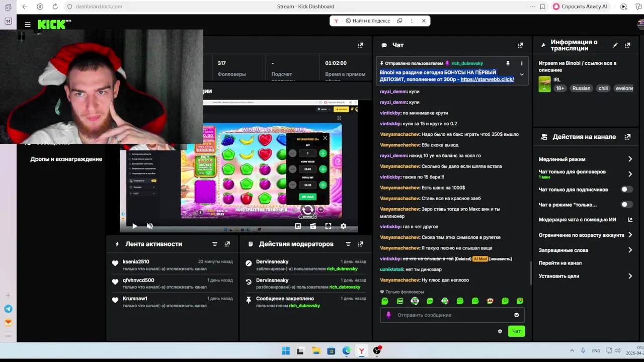Click uzniktotali username in chat
This screenshot has width=644, height=362.
tap(392, 269)
